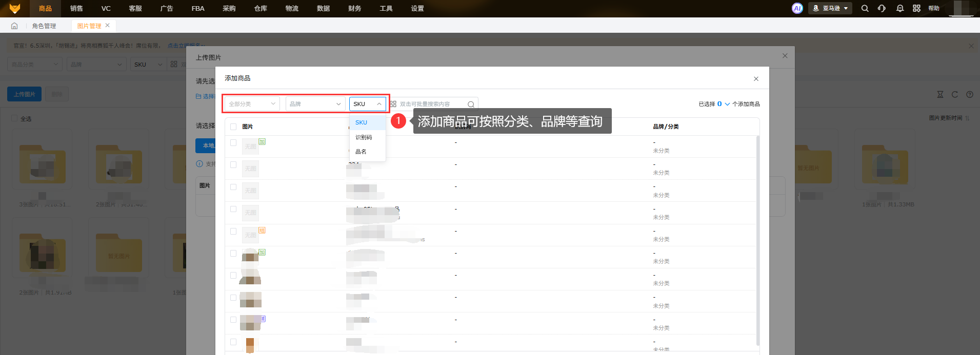Viewport: 980px width, 355px height.
Task: Open the 采购 top menu
Action: coord(229,8)
